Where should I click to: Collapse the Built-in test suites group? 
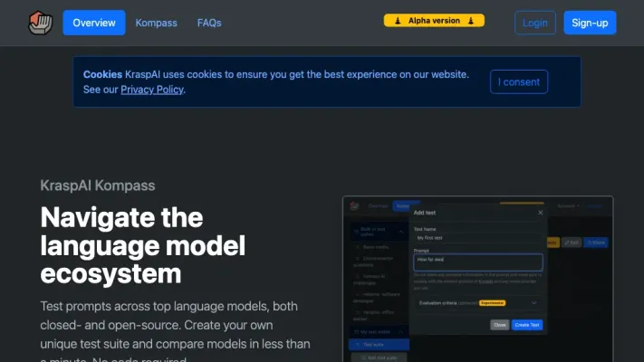coord(401,232)
